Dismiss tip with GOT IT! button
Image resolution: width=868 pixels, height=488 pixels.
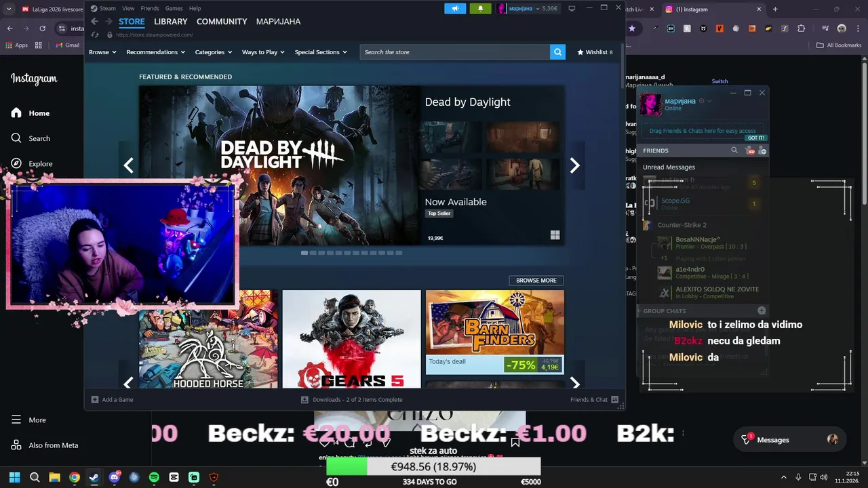point(755,138)
